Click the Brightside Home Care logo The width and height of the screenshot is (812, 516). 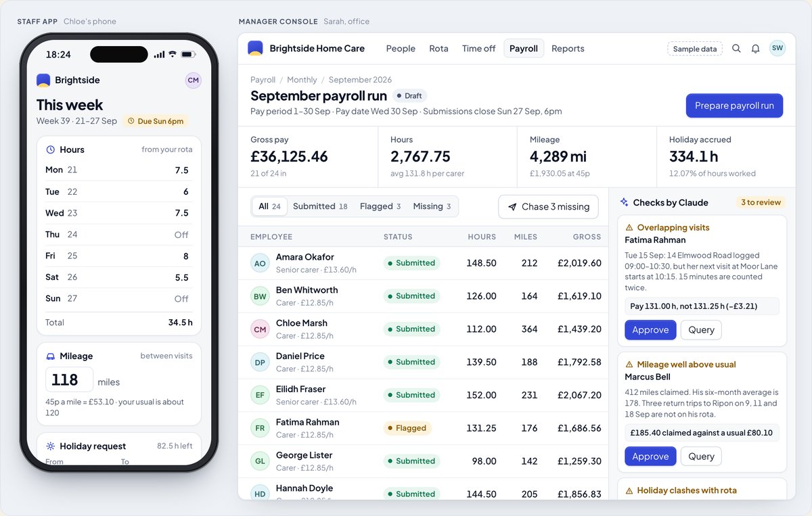point(255,48)
